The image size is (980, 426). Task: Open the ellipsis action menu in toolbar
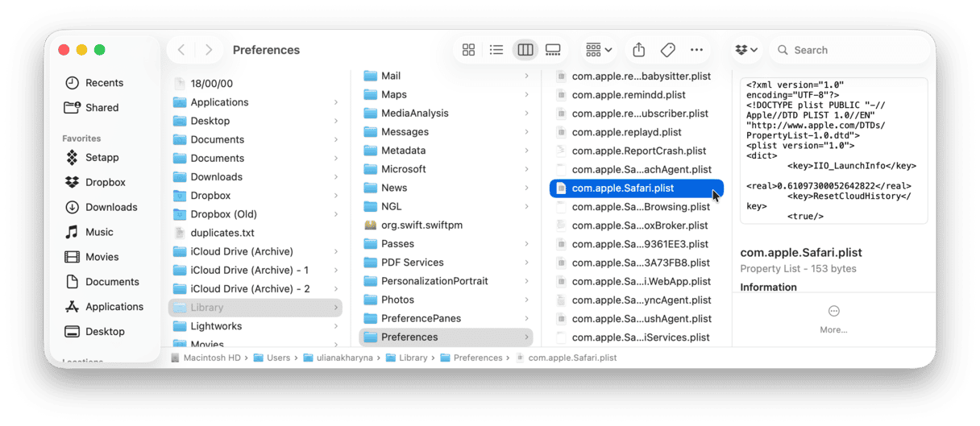[x=696, y=50]
